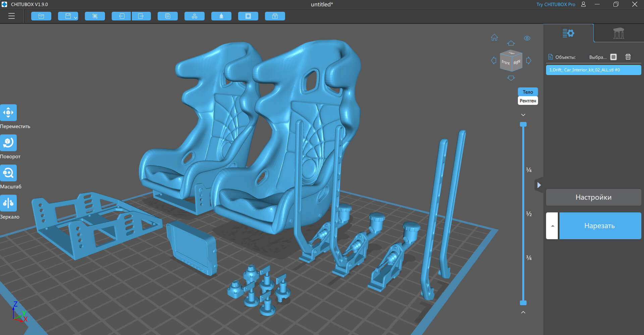644x335 pixels.
Task: Click the Настройки button
Action: click(593, 197)
